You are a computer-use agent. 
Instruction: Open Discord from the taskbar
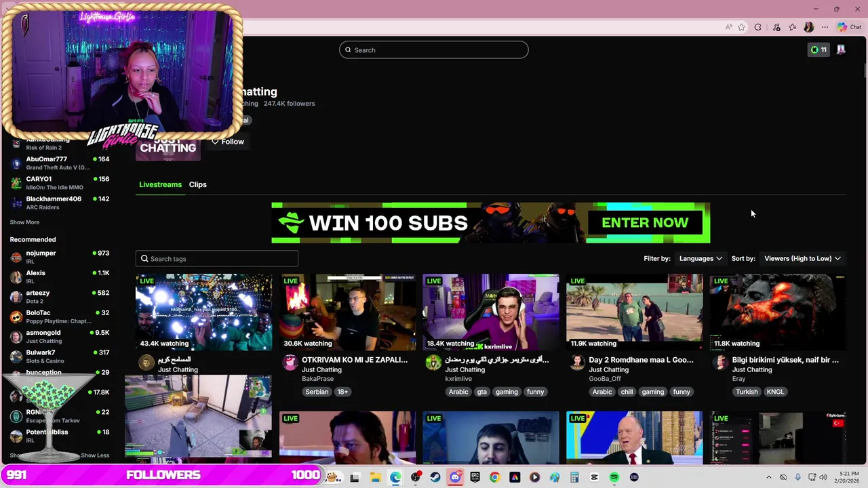[x=455, y=477]
